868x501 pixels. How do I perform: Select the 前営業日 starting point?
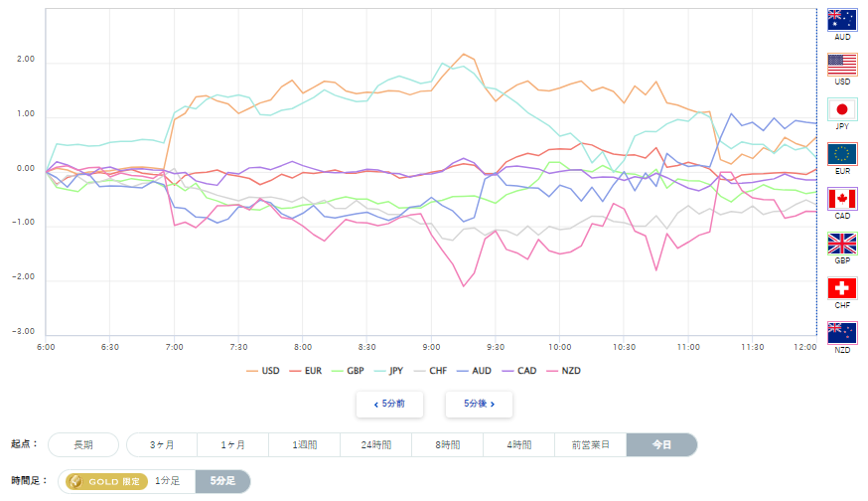click(x=591, y=445)
